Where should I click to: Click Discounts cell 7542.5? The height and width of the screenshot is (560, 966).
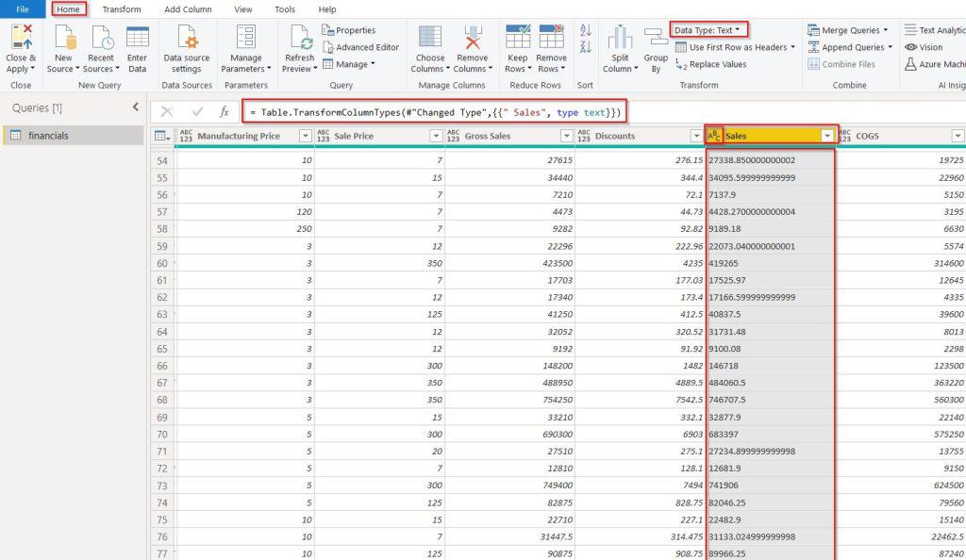click(641, 400)
